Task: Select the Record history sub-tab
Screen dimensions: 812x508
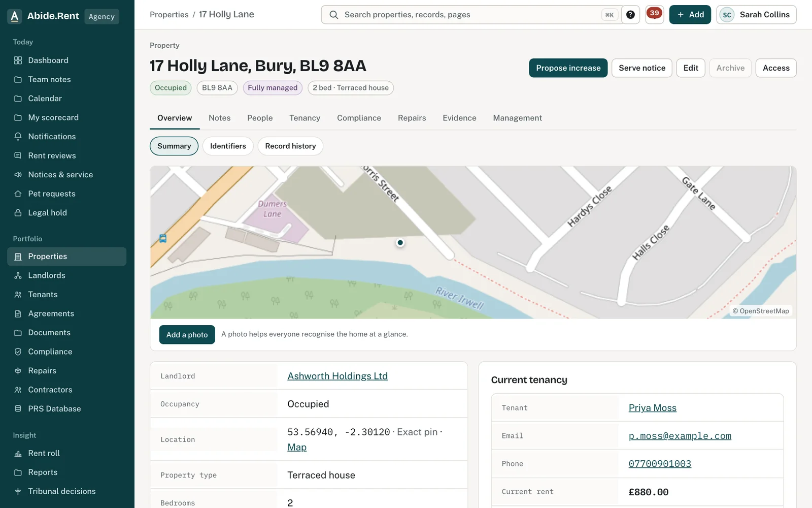Action: click(290, 146)
